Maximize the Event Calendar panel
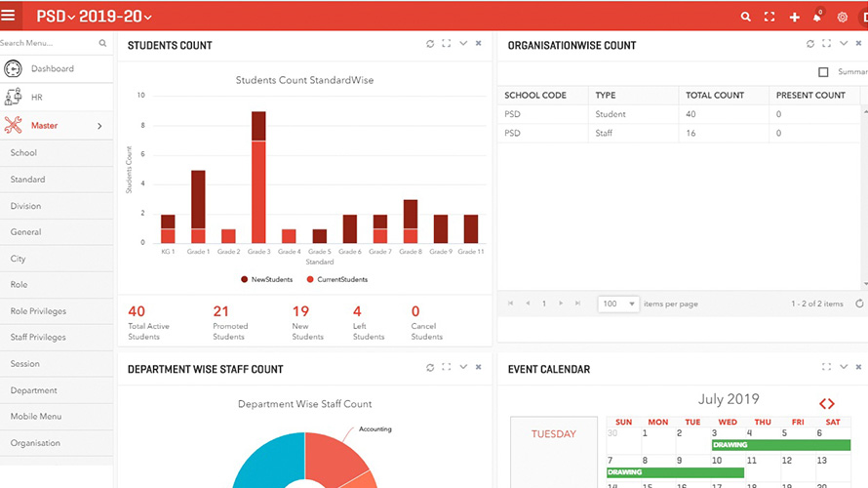 [x=826, y=367]
